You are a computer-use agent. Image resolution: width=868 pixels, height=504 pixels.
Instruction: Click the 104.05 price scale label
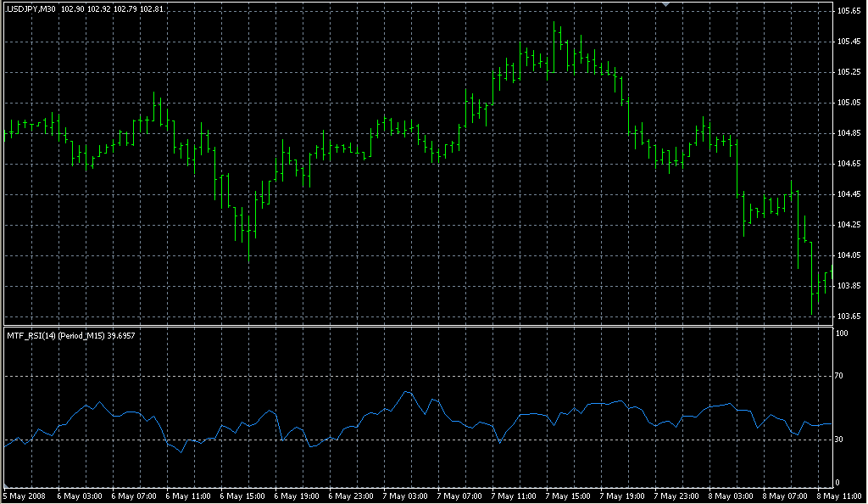click(x=849, y=255)
